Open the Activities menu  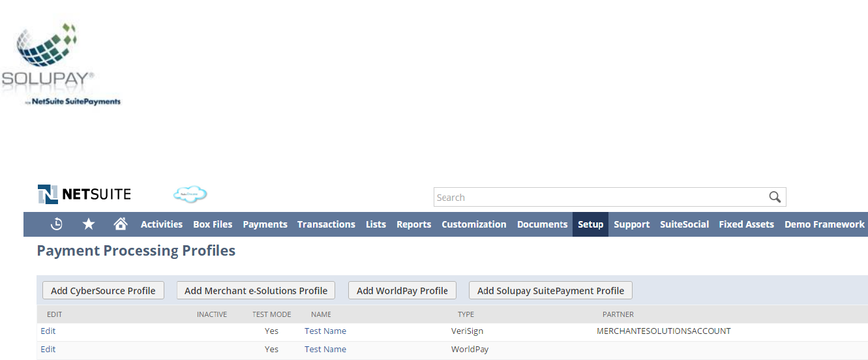(162, 224)
